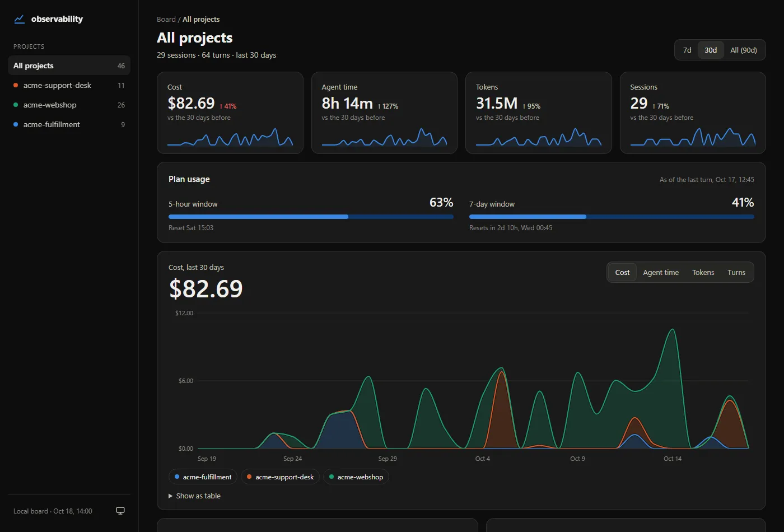Click the 127% increase indicator on Agent time
The width and height of the screenshot is (784, 532).
tap(388, 106)
